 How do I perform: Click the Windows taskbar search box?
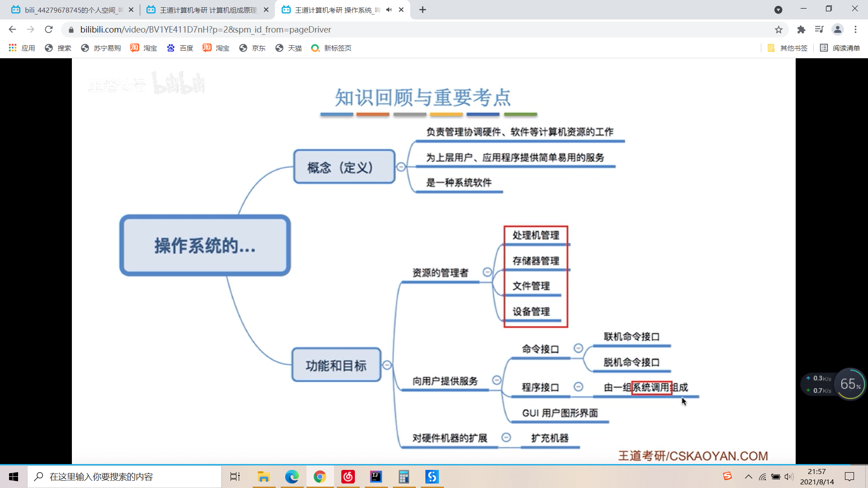[124, 477]
